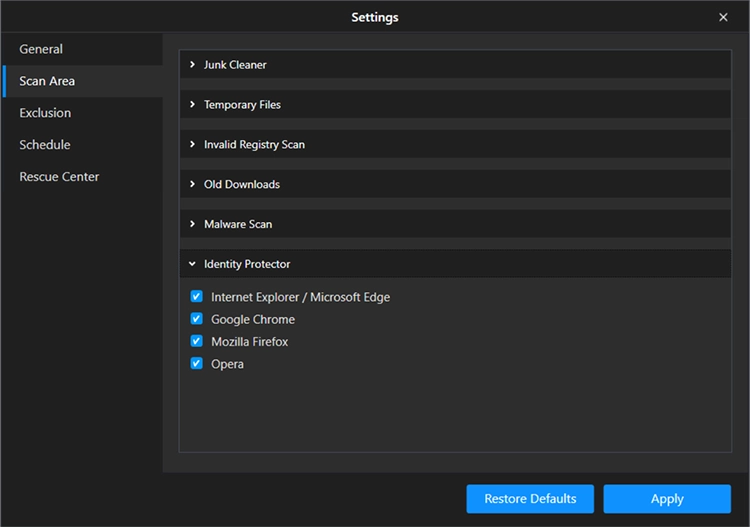Expand the Old Downloads section
The height and width of the screenshot is (527, 750).
tap(241, 185)
